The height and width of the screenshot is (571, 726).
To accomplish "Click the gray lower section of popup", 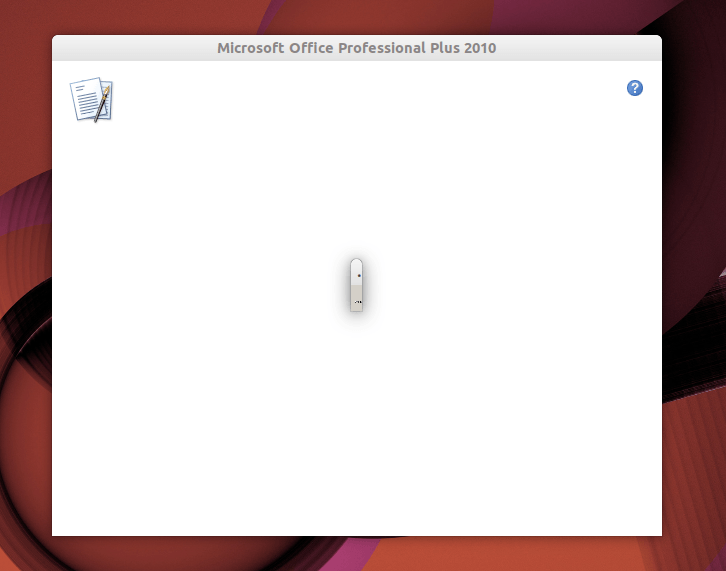I will [356, 297].
